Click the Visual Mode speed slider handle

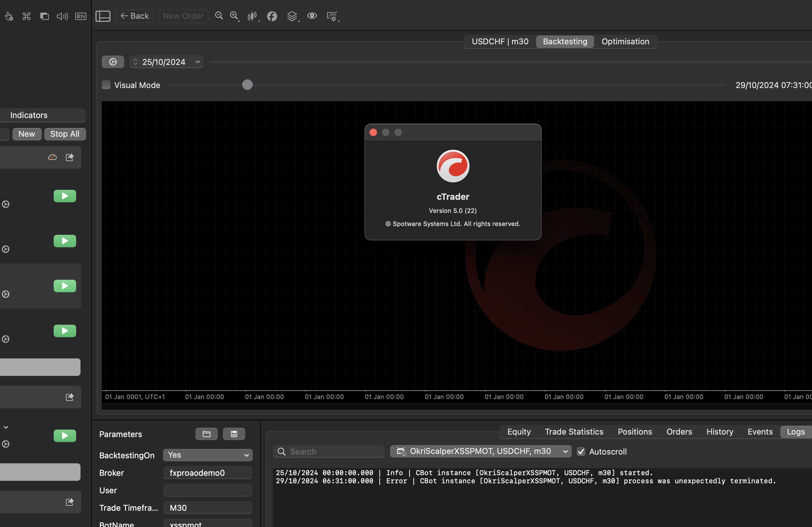(x=247, y=85)
